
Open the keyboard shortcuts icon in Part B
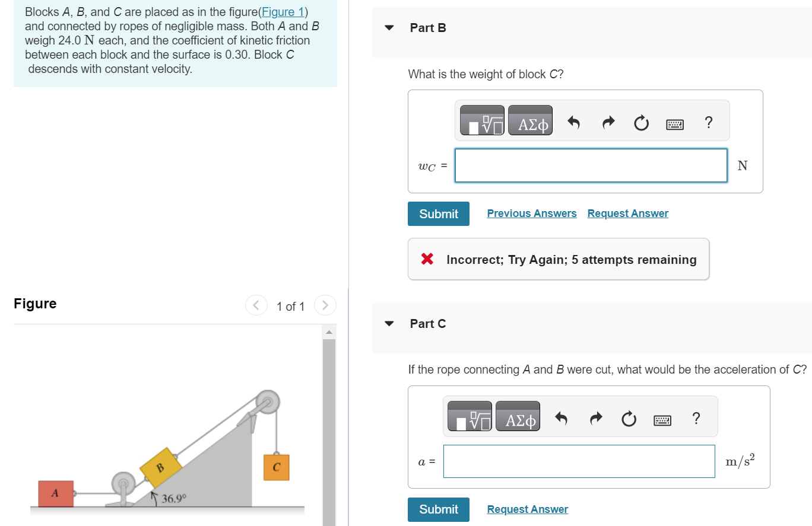pos(675,122)
